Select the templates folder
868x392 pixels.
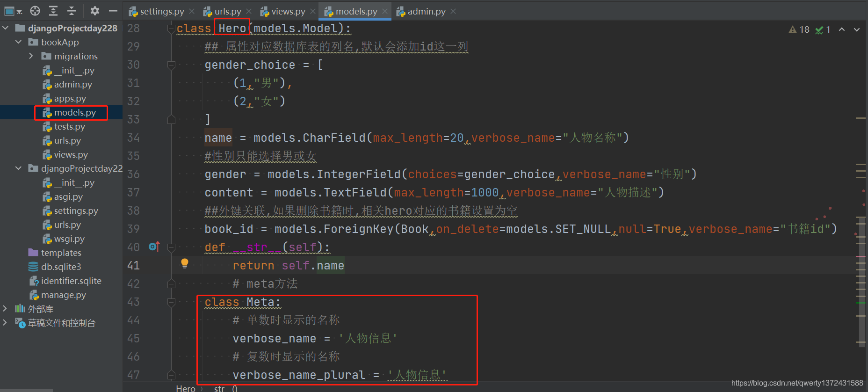point(55,253)
